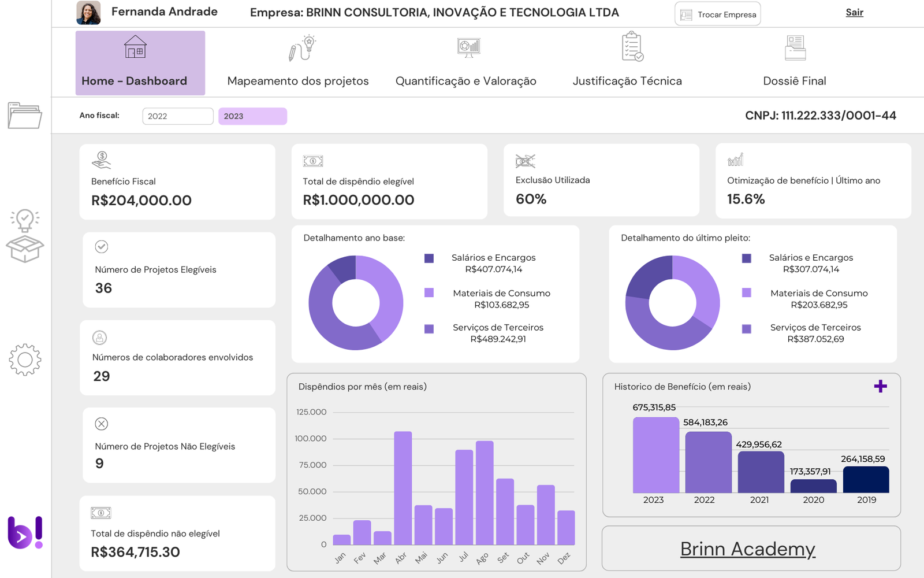Image resolution: width=924 pixels, height=578 pixels.
Task: Click the house icon above Home - Dashboard
Action: (x=135, y=47)
